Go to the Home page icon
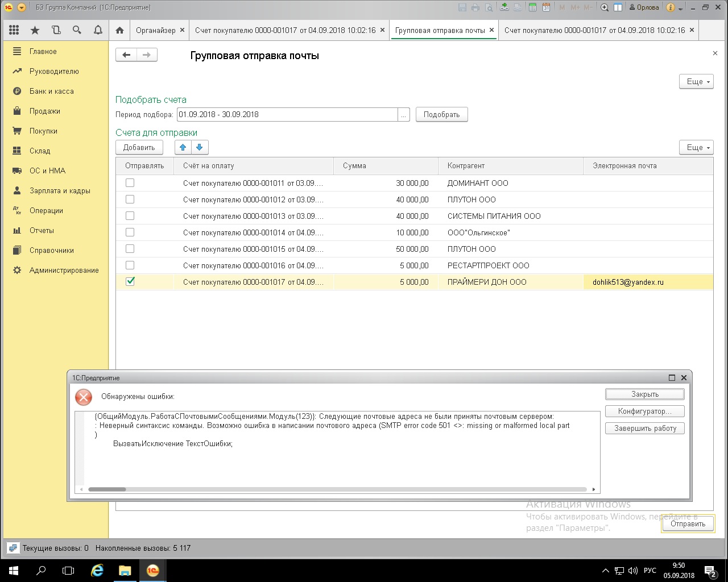This screenshot has width=728, height=582. pyautogui.click(x=119, y=30)
